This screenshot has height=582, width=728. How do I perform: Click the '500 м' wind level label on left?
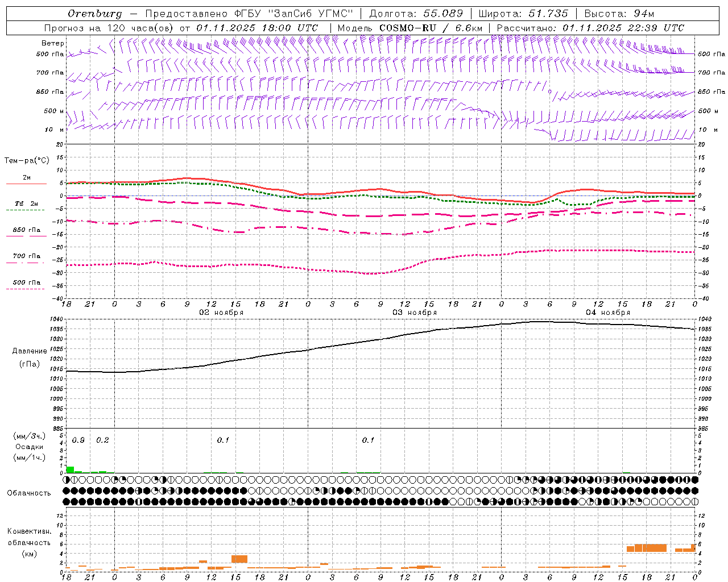55,111
